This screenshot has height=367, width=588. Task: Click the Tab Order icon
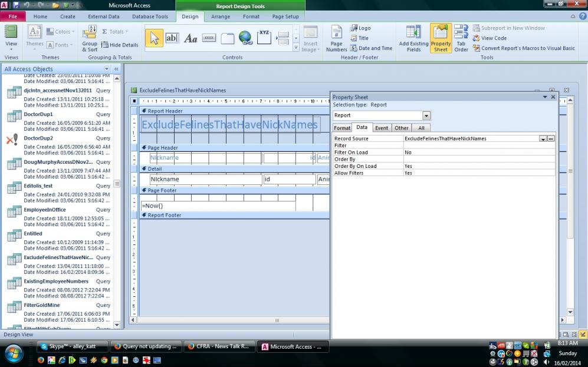461,39
